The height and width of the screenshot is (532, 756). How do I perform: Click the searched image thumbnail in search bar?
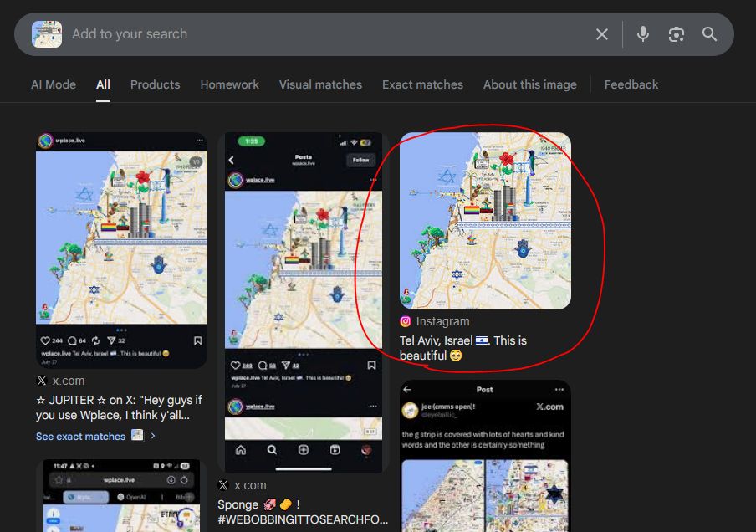click(x=47, y=34)
